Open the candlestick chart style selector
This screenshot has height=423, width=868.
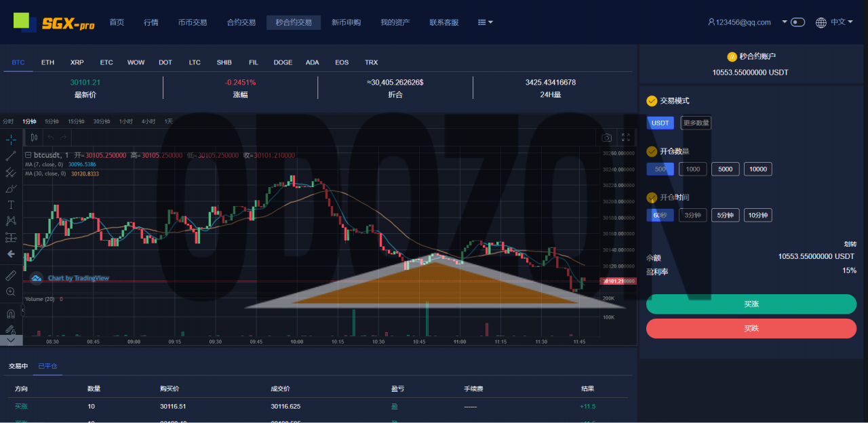(x=35, y=137)
